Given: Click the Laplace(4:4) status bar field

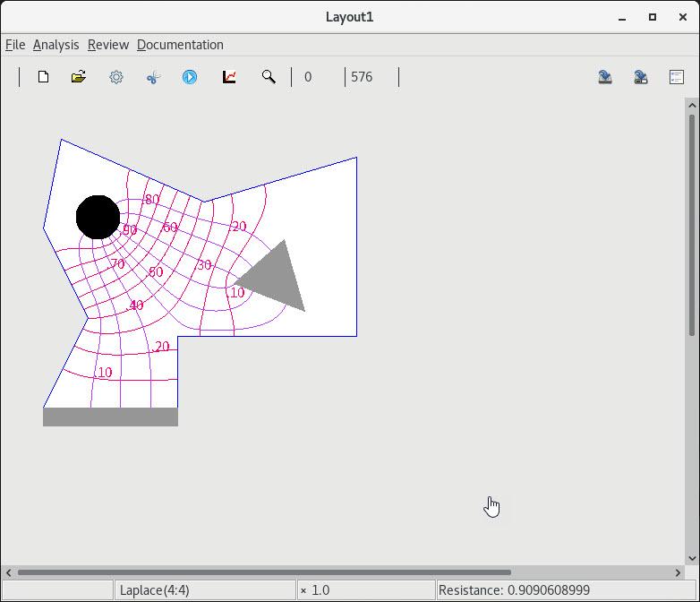Looking at the screenshot, I should tap(205, 590).
